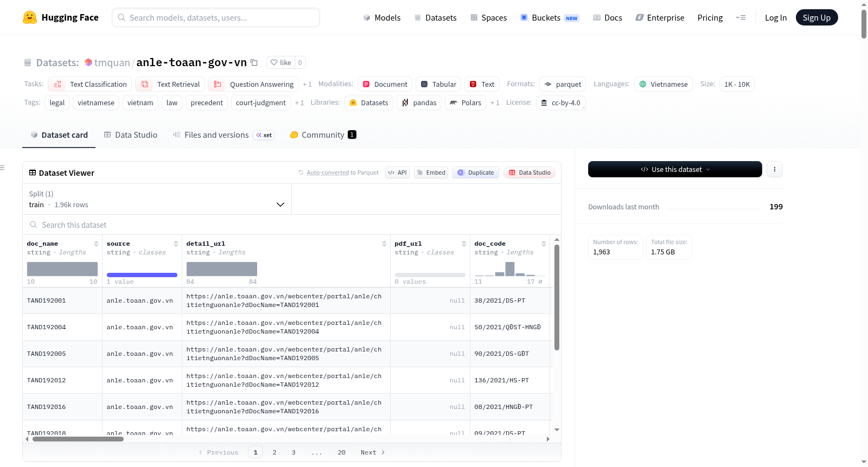The image size is (868, 467).
Task: Filter by the Vietnamese language tag
Action: pos(663,84)
